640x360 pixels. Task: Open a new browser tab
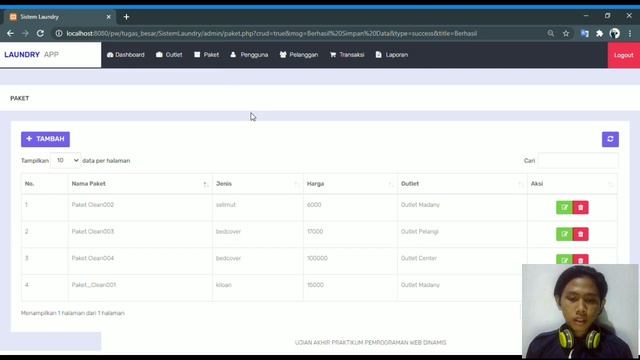[x=126, y=17]
